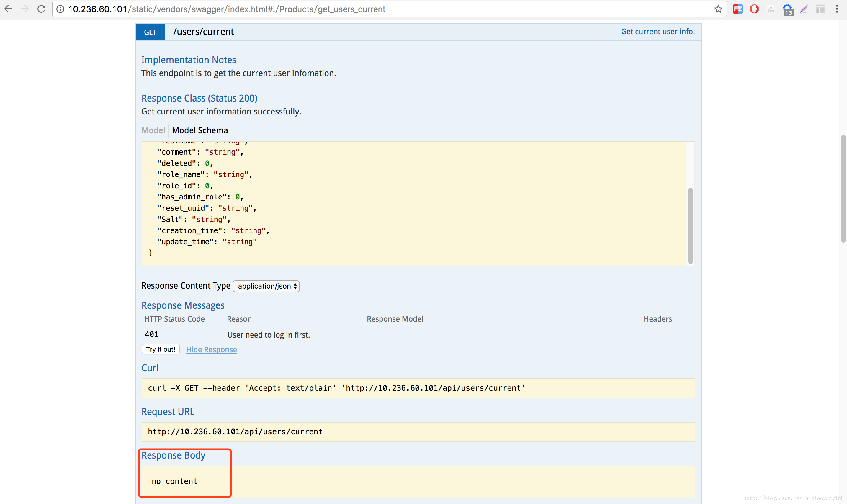Click the Curl section heading
This screenshot has height=504, width=847.
click(x=150, y=368)
